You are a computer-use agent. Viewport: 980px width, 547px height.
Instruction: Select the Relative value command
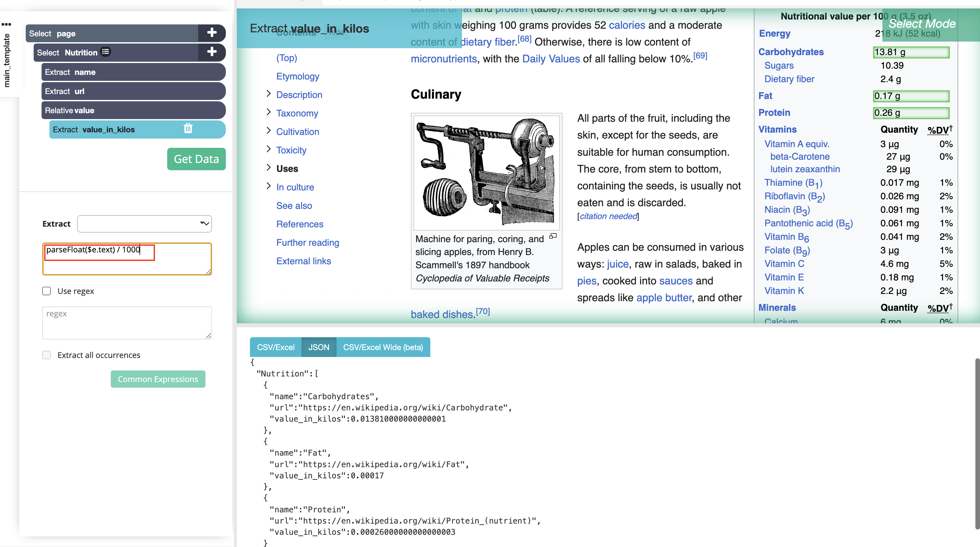[x=134, y=111]
